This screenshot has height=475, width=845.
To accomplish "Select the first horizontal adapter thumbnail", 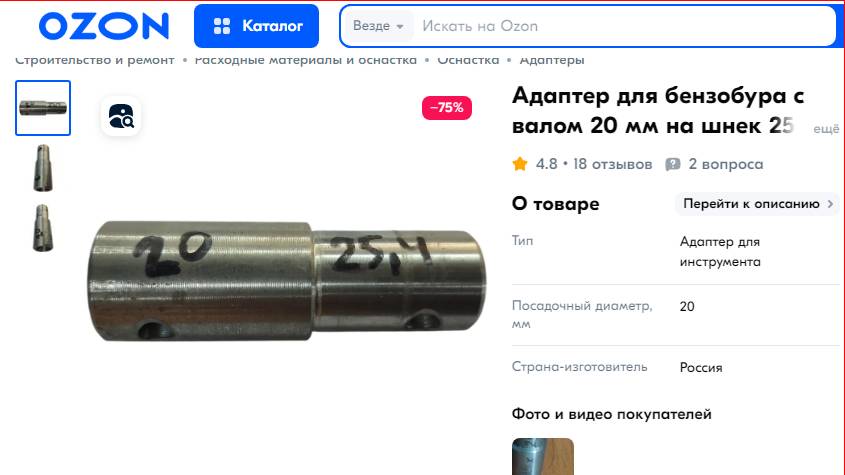I will pos(43,108).
